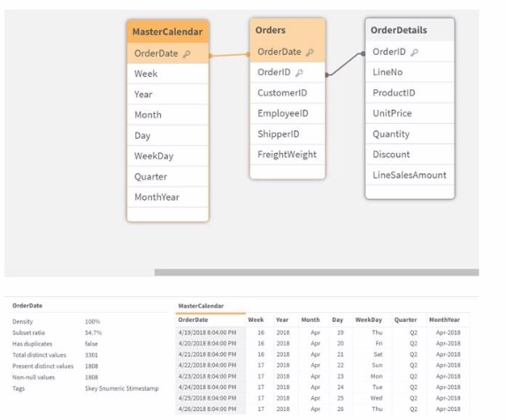
Task: Select the Orders table header
Action: click(x=287, y=30)
